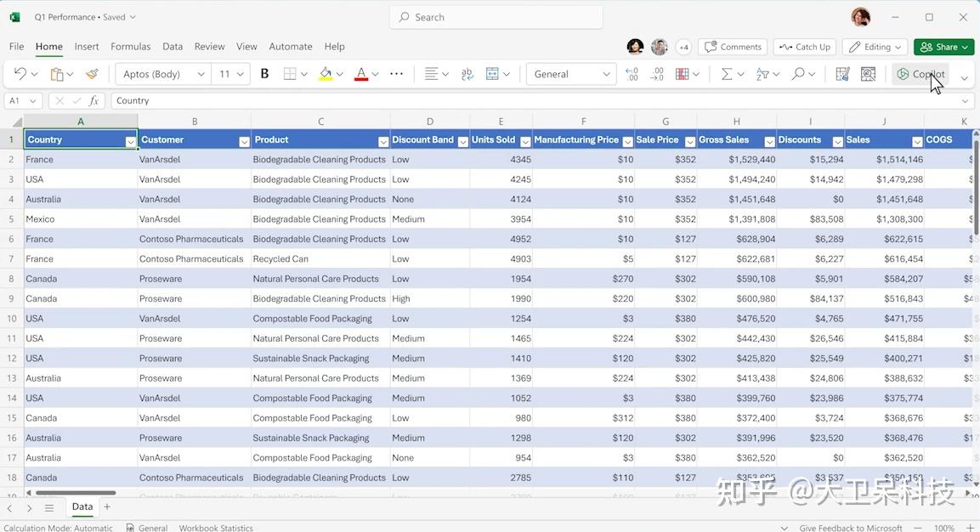The image size is (980, 532).
Task: Increase decimal places
Action: 657,74
